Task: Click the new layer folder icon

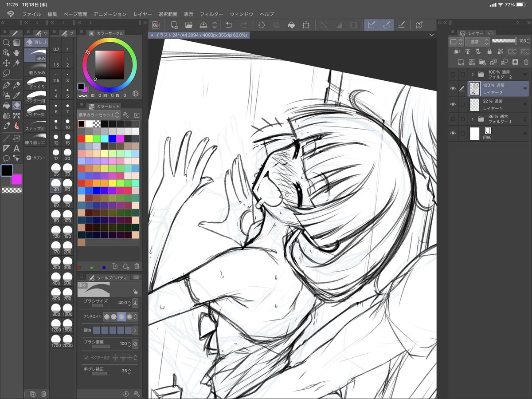Action: point(482,62)
